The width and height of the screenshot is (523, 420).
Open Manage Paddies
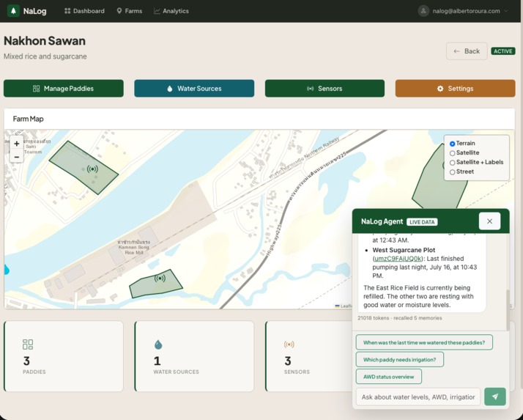pyautogui.click(x=64, y=89)
